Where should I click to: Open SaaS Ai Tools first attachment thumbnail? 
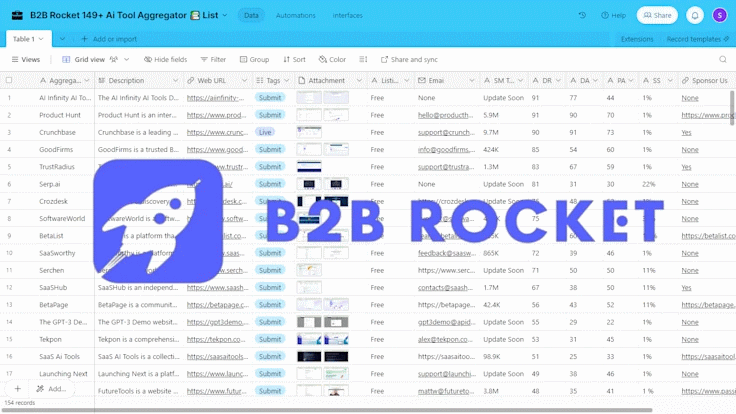click(x=309, y=356)
